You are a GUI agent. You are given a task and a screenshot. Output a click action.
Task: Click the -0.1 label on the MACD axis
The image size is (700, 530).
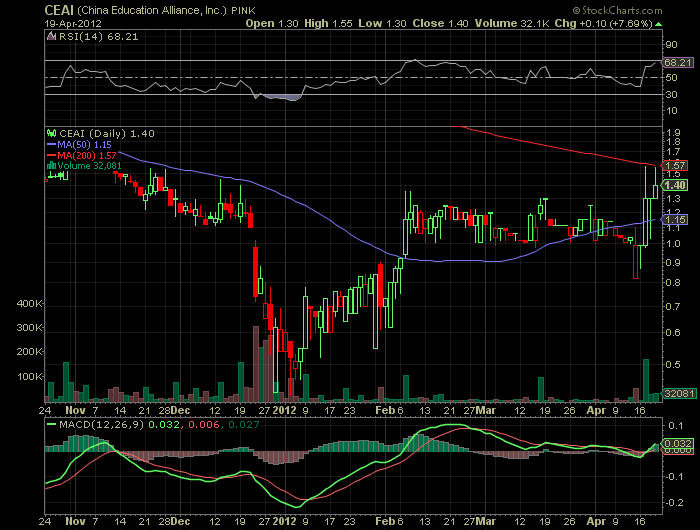pos(674,477)
